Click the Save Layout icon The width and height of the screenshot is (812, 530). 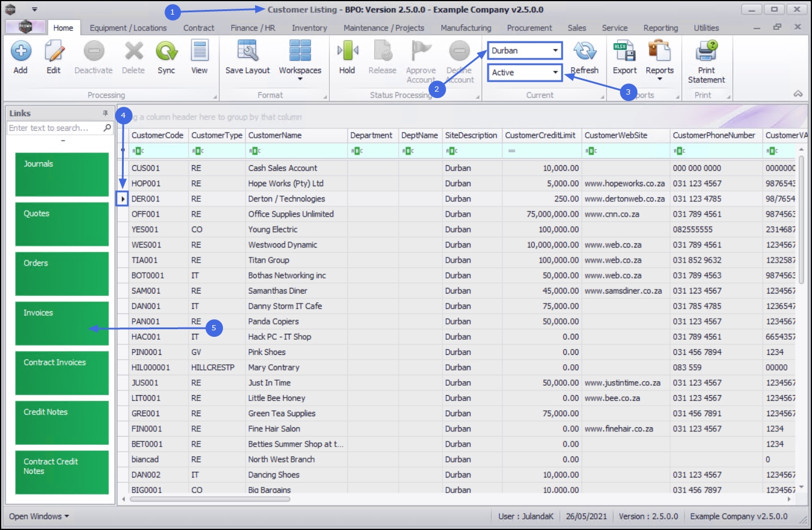pyautogui.click(x=248, y=51)
